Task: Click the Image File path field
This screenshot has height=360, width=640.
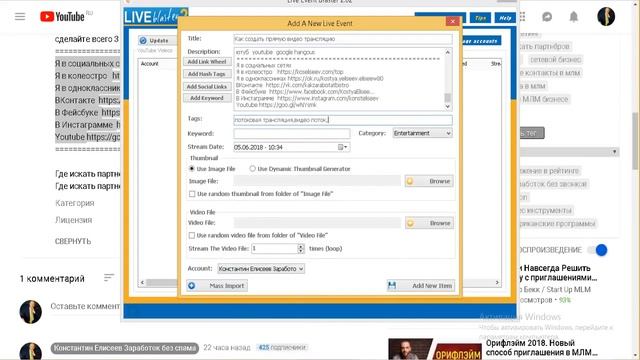Action: pyautogui.click(x=317, y=181)
